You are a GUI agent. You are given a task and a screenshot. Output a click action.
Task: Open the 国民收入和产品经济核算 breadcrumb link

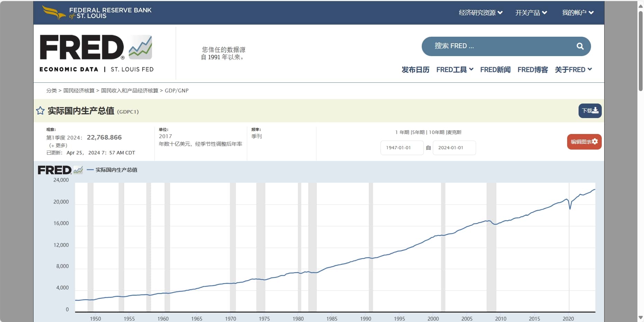129,90
